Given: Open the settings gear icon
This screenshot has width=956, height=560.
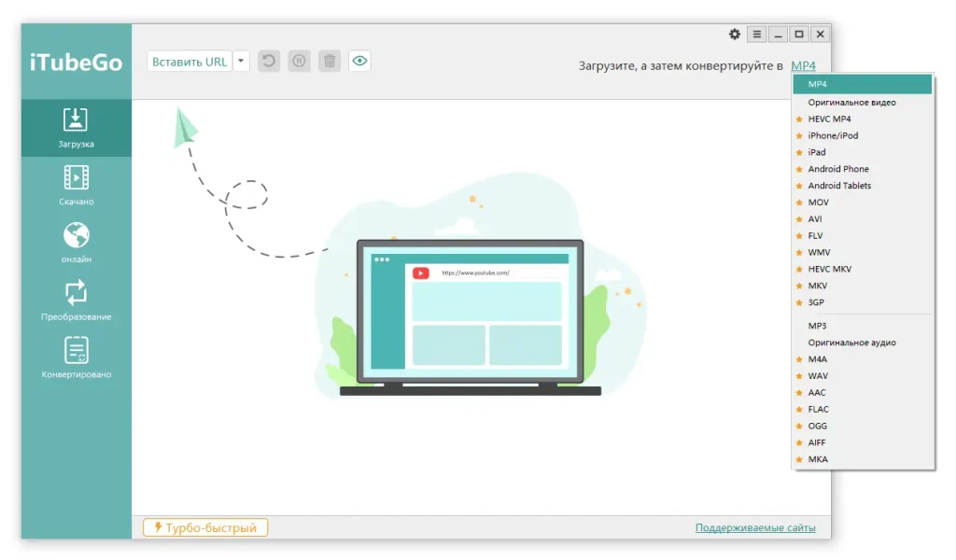Looking at the screenshot, I should pos(735,34).
